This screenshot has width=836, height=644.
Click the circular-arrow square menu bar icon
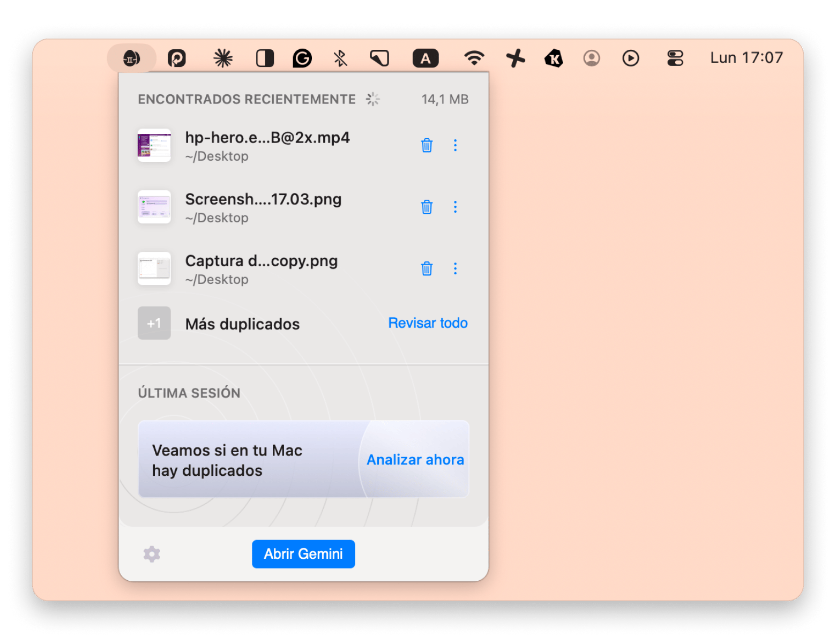point(177,58)
